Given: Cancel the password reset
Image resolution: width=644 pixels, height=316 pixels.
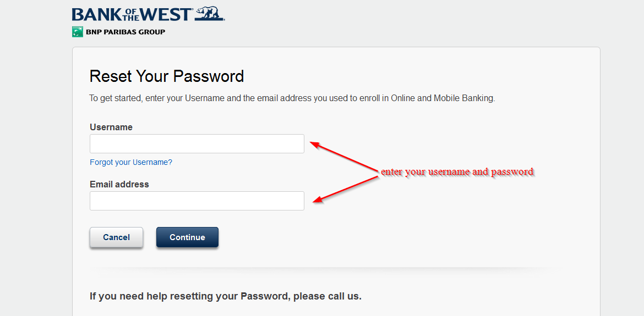Looking at the screenshot, I should (x=116, y=237).
